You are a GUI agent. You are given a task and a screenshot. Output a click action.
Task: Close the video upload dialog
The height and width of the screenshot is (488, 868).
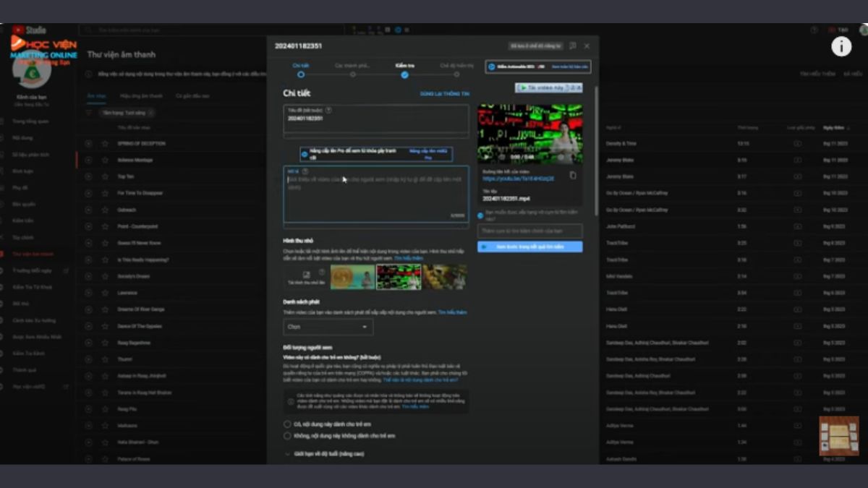pyautogui.click(x=587, y=46)
